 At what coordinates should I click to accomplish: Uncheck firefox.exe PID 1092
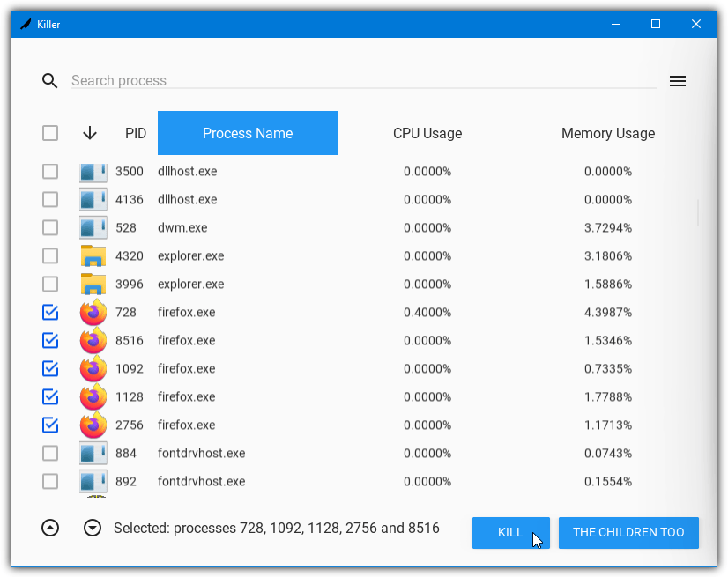(50, 369)
